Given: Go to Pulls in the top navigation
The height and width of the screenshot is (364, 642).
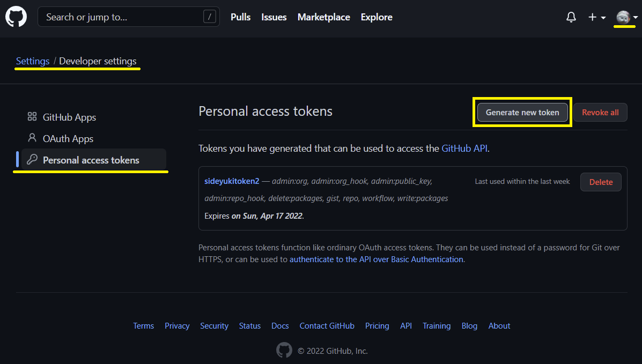Looking at the screenshot, I should point(240,17).
